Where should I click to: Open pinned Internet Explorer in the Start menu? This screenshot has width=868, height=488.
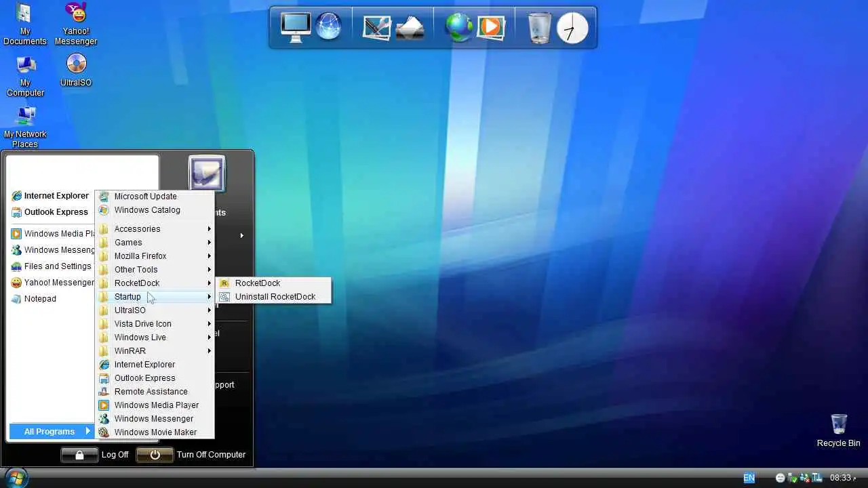pos(50,196)
